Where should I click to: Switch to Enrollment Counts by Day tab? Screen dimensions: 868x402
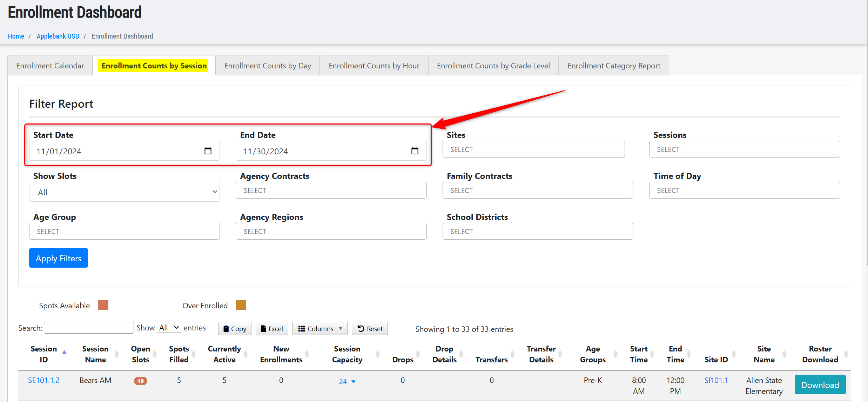pos(268,66)
